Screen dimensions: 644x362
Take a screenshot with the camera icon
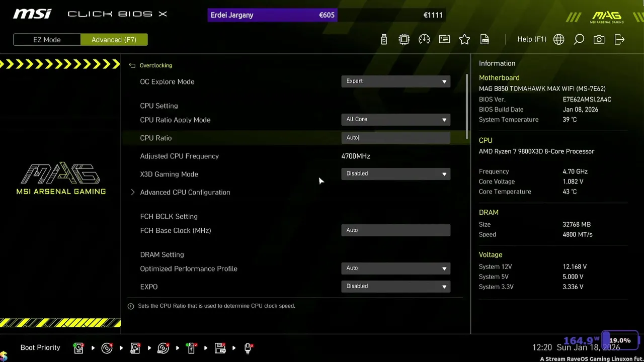pyautogui.click(x=599, y=39)
